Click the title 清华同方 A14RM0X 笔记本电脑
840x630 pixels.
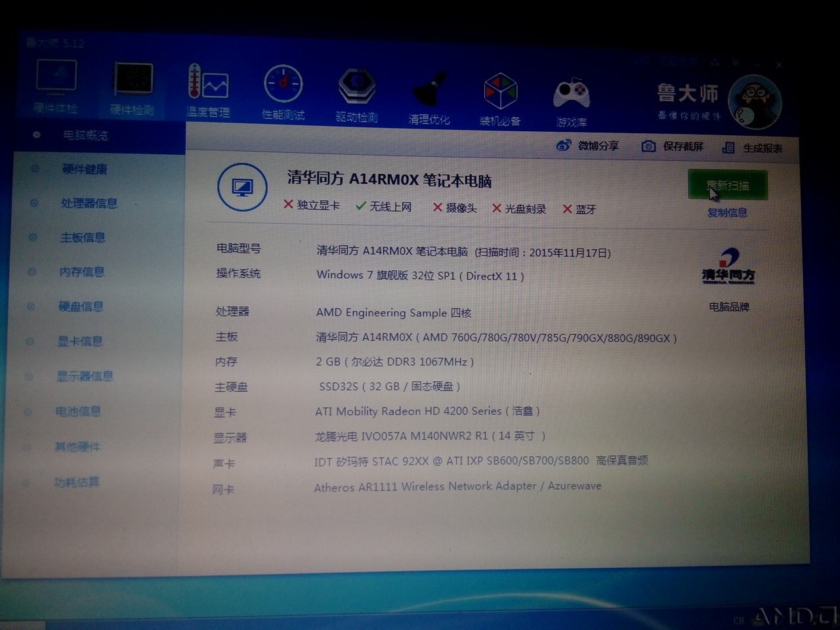(389, 179)
